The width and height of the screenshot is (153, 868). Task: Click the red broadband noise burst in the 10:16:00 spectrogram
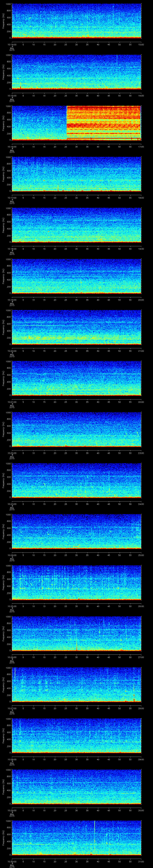[x=104, y=123]
